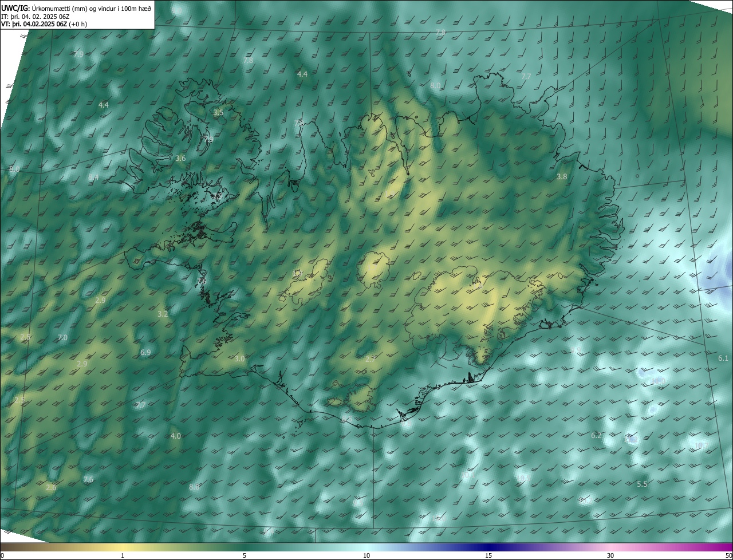The image size is (733, 560).
Task: Click the 3.2 value label on the map
Action: tap(163, 314)
